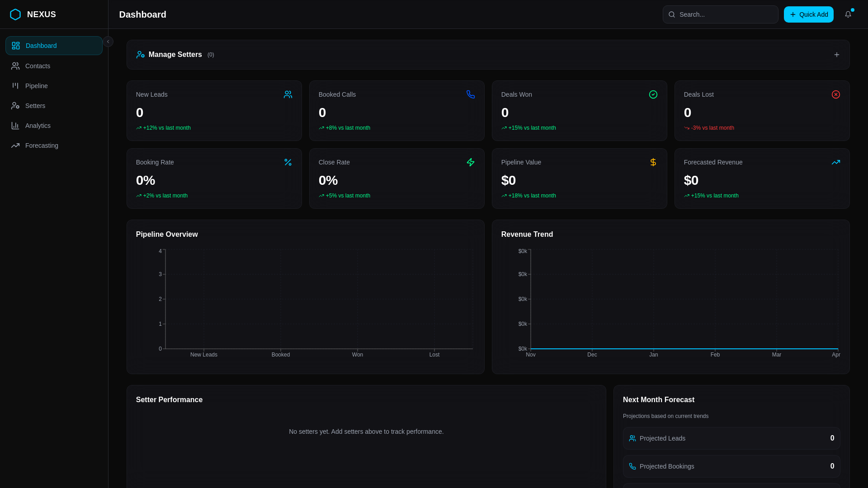Select the Projected Leads row
868x488 pixels.
tap(731, 438)
